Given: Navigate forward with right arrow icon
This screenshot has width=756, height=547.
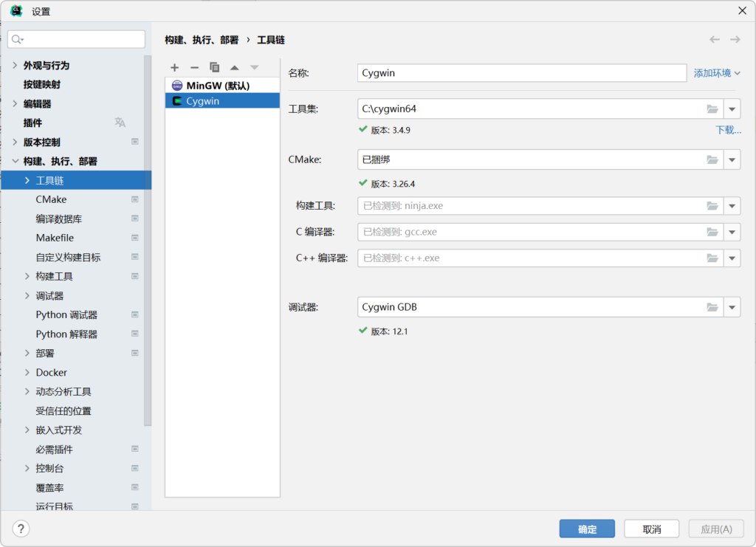Looking at the screenshot, I should click(x=735, y=40).
